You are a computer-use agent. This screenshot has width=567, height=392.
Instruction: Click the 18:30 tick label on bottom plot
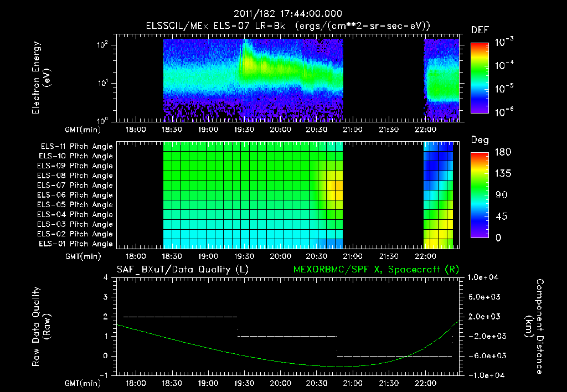tap(172, 383)
